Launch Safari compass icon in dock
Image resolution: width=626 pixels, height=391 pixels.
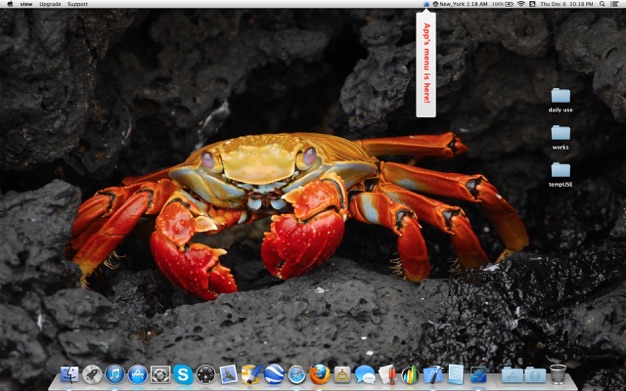tap(297, 375)
